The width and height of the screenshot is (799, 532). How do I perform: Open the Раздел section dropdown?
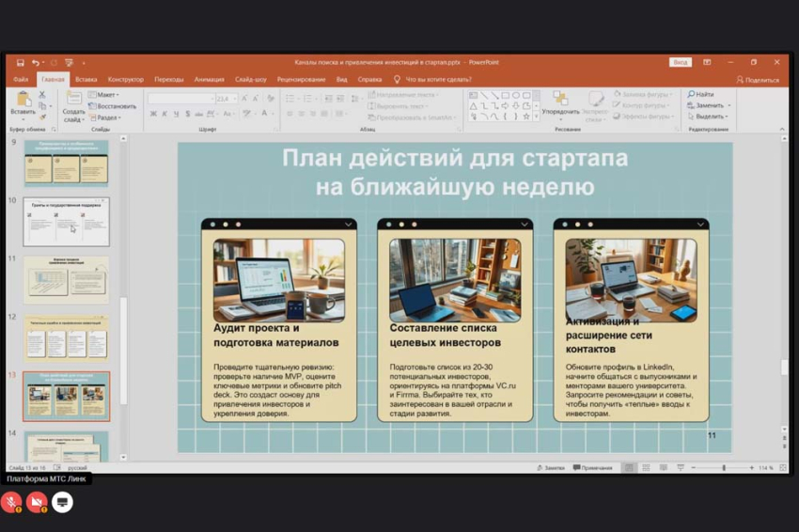[x=105, y=117]
